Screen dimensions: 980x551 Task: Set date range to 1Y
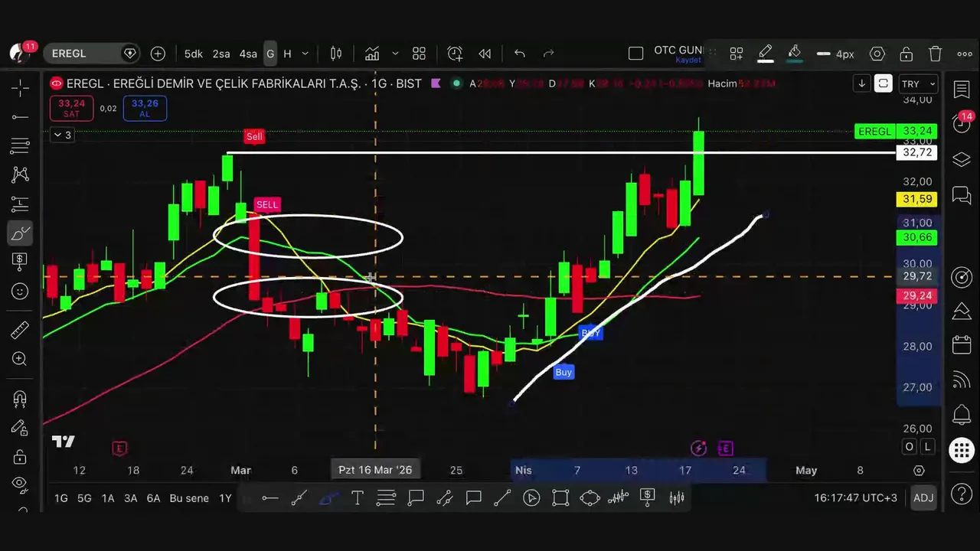tap(225, 498)
